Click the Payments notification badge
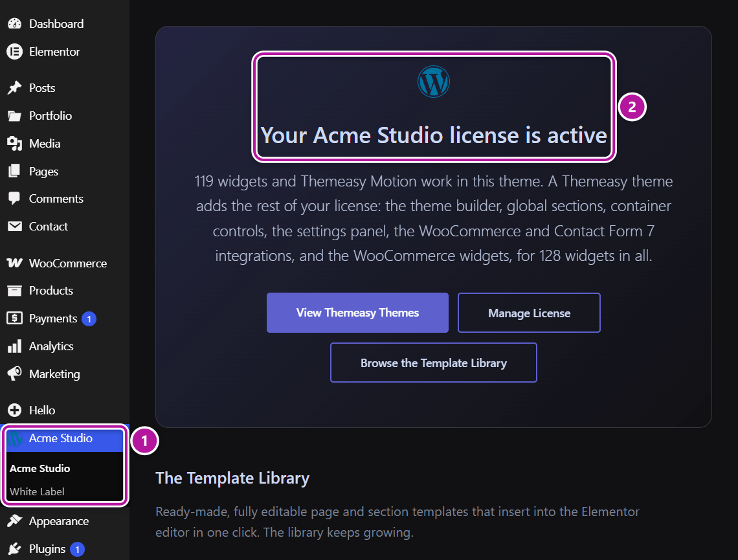 (x=89, y=319)
